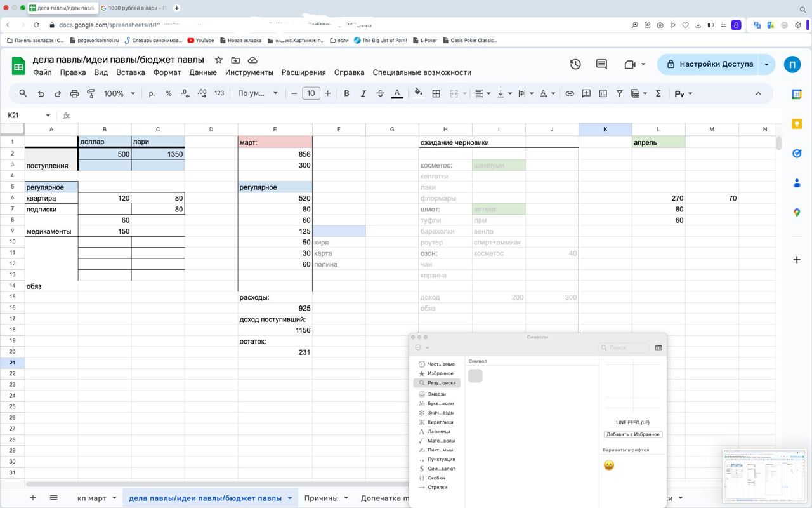Activate the paint format roller tool

[91, 93]
